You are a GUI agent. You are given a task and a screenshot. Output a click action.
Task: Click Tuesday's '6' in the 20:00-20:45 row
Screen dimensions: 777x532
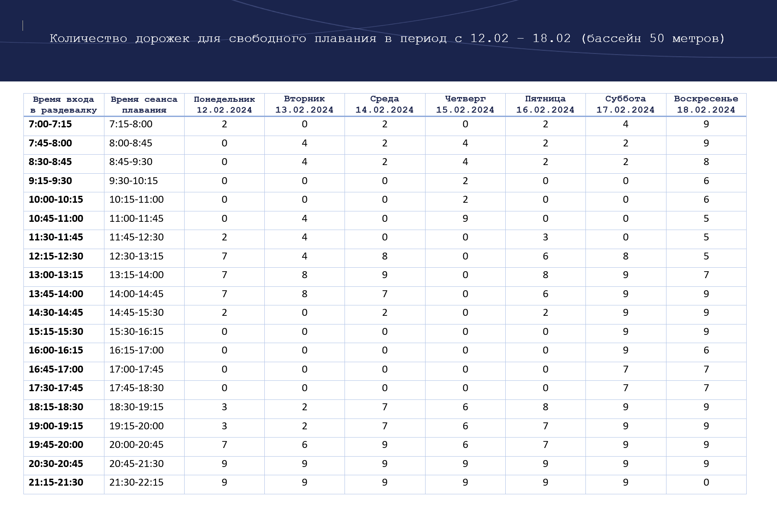305,445
